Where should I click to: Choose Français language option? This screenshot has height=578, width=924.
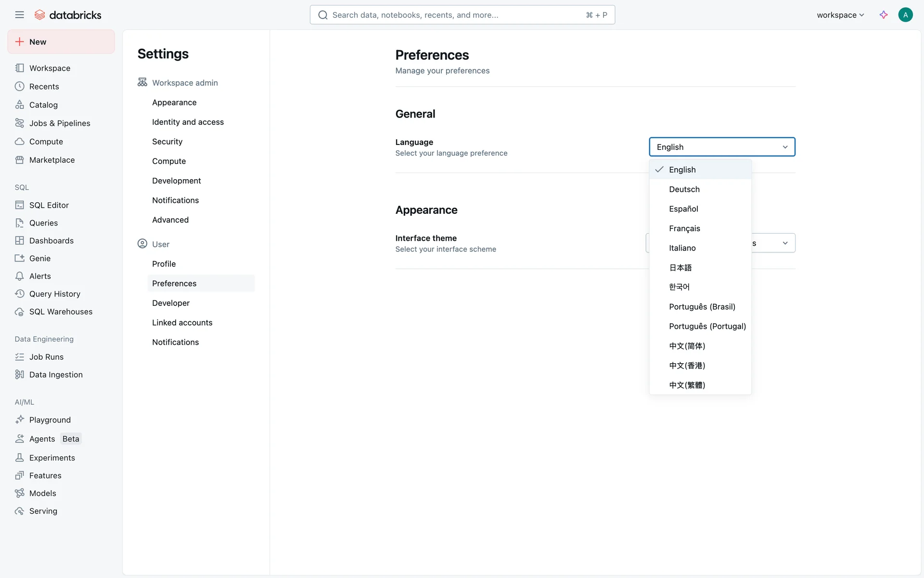click(684, 228)
